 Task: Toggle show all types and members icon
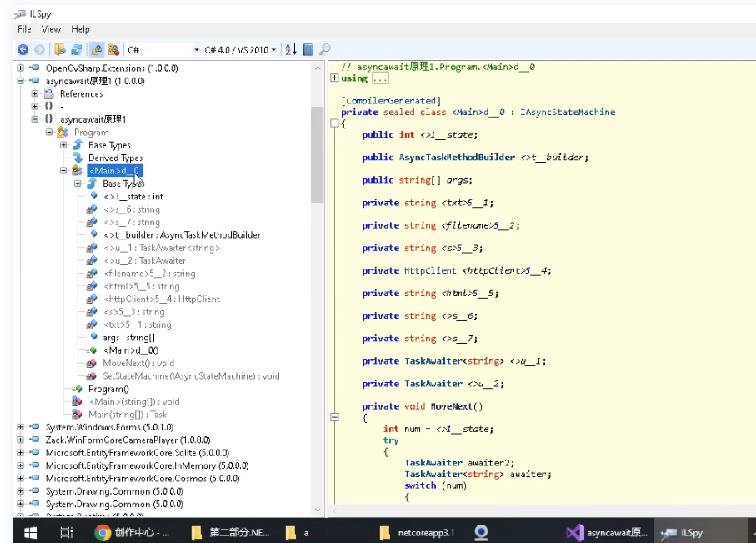(x=114, y=49)
